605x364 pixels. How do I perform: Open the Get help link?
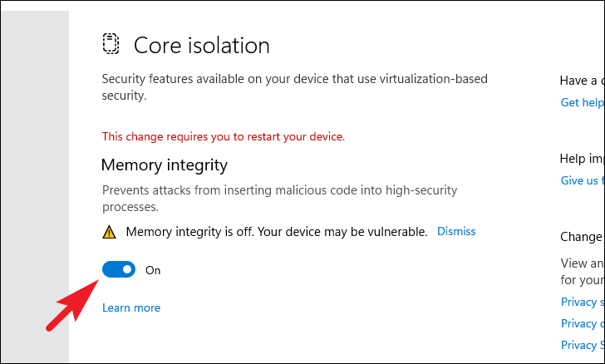click(582, 102)
